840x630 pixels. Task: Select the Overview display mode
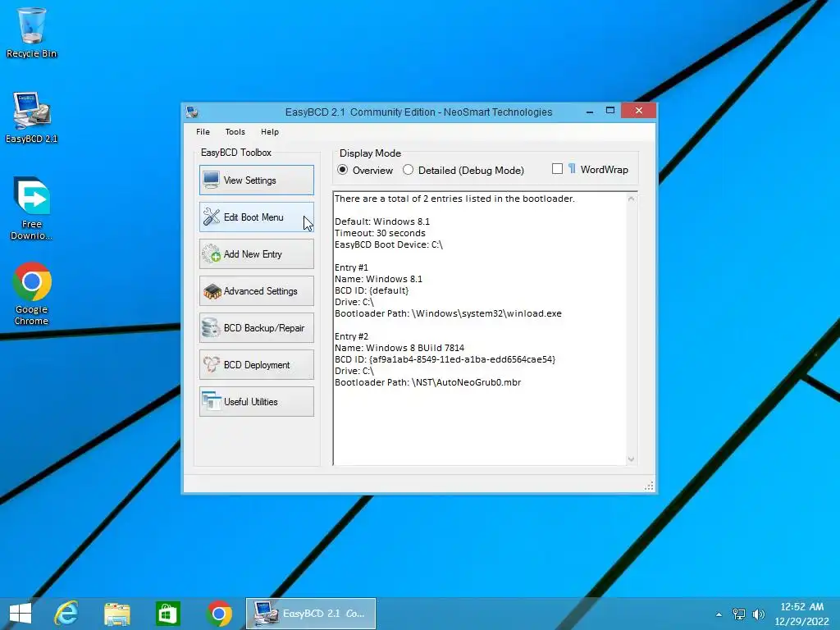point(365,170)
